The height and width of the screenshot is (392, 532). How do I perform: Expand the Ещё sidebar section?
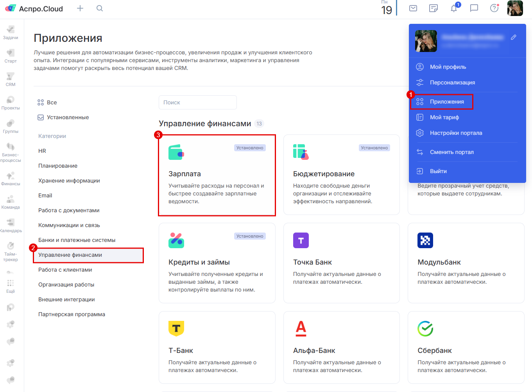click(11, 286)
